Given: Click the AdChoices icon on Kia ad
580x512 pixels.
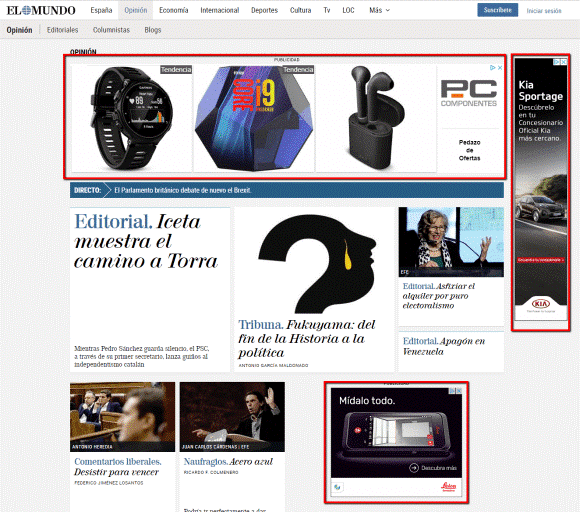Looking at the screenshot, I should (557, 62).
